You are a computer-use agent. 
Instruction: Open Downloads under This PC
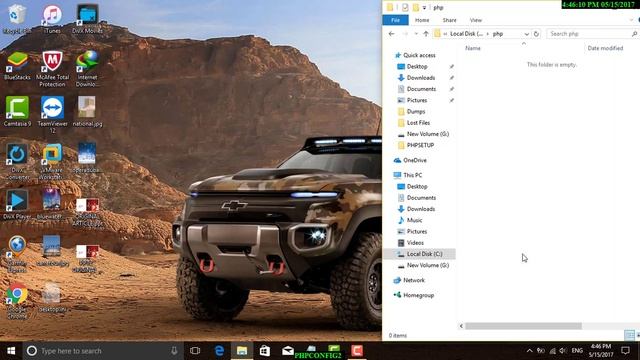coord(420,209)
